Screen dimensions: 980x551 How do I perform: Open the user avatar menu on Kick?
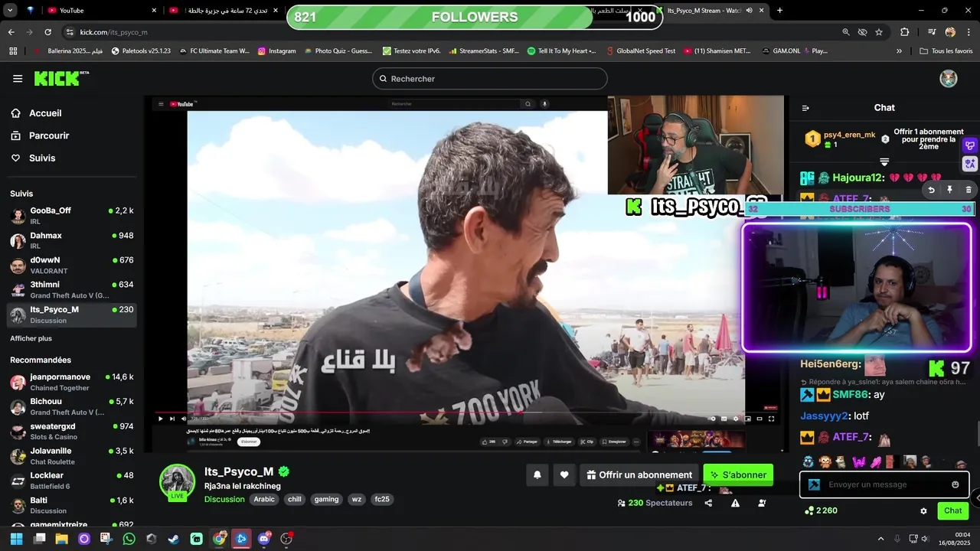[x=949, y=79]
